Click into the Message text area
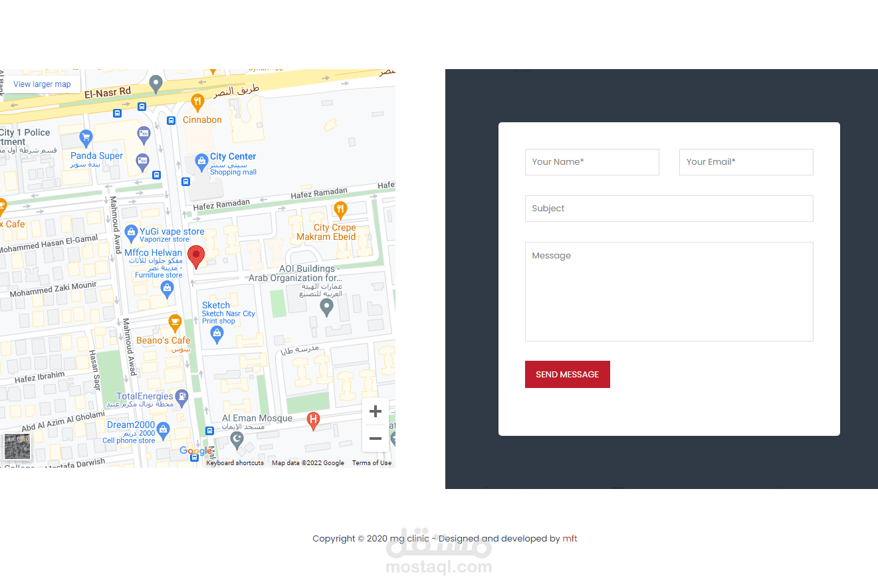 coord(669,292)
